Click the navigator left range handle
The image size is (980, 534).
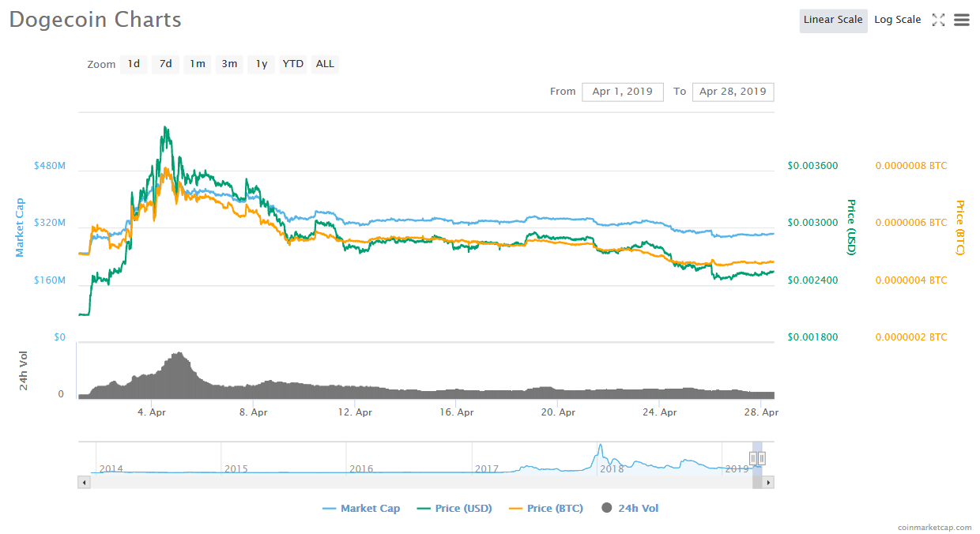pos(754,458)
